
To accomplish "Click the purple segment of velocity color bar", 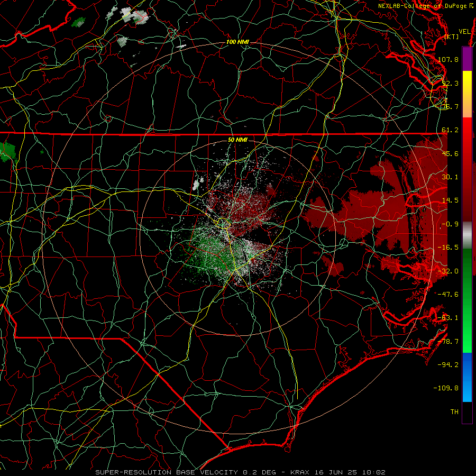I will [x=467, y=59].
